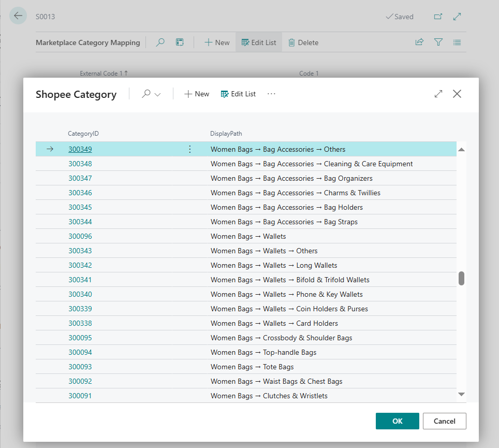Click the filter funnel icon
The height and width of the screenshot is (448, 499).
pyautogui.click(x=438, y=42)
